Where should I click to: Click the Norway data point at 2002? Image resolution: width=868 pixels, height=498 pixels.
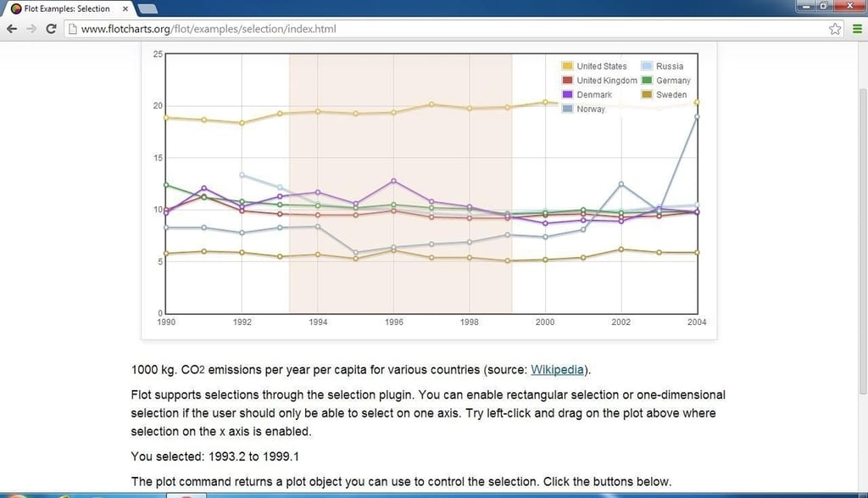pos(621,184)
